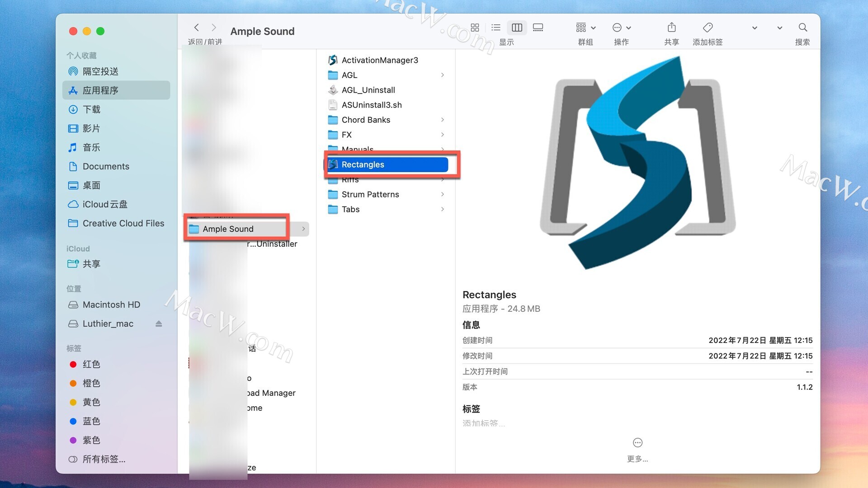Viewport: 868px width, 488px height.
Task: Open the first toolbar overflow chevron
Action: tap(755, 28)
